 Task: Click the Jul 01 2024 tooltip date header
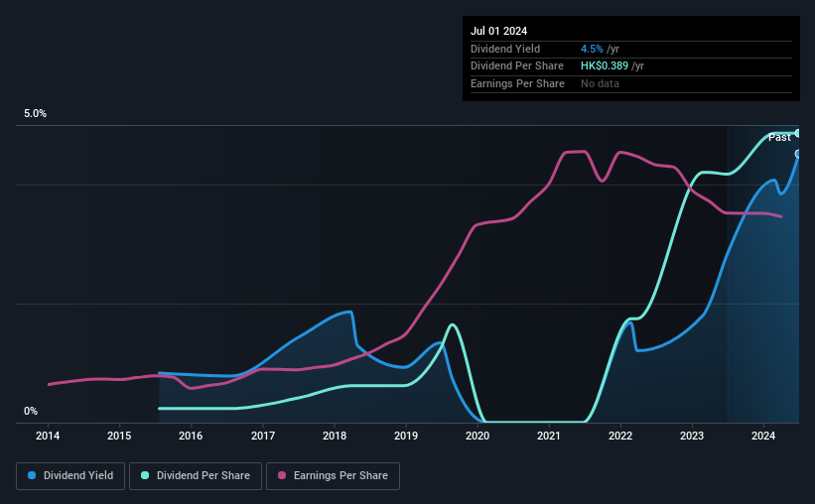499,31
